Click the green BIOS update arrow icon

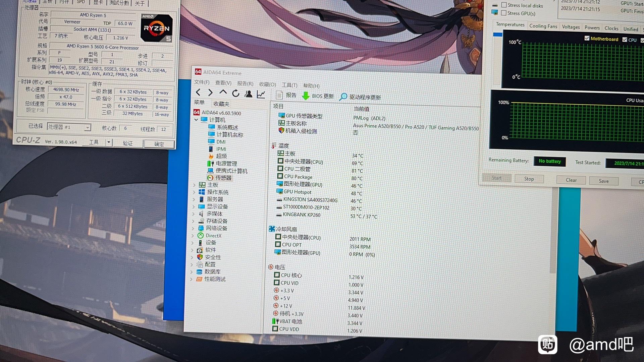(306, 96)
